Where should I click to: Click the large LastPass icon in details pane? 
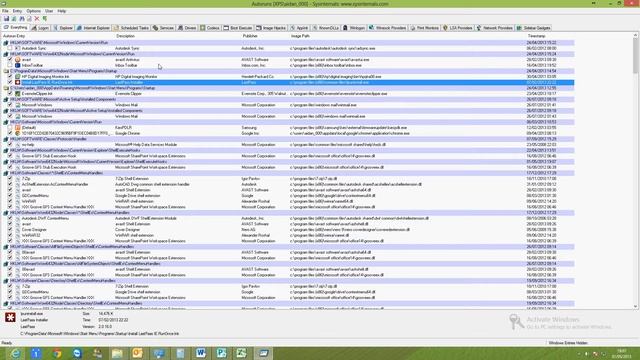coord(10,317)
